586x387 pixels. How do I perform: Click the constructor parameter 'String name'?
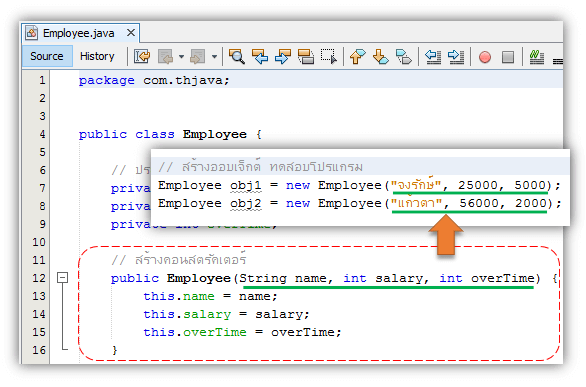click(283, 278)
